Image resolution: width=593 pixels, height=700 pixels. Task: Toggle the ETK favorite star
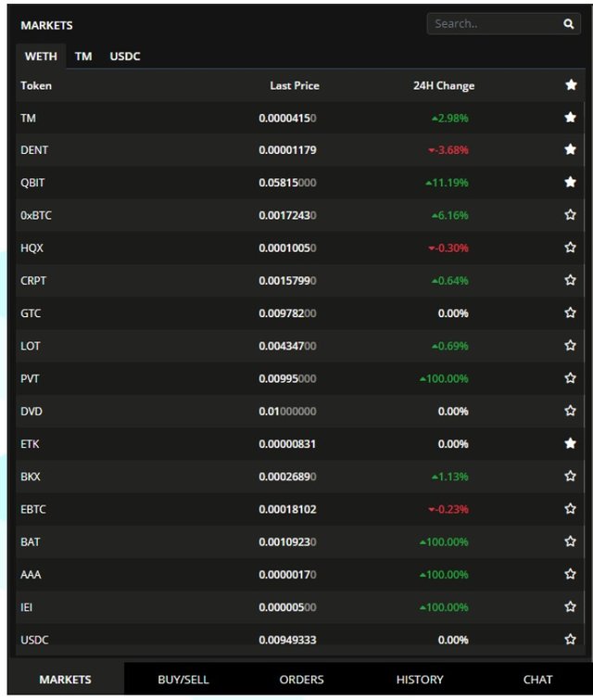pyautogui.click(x=571, y=444)
